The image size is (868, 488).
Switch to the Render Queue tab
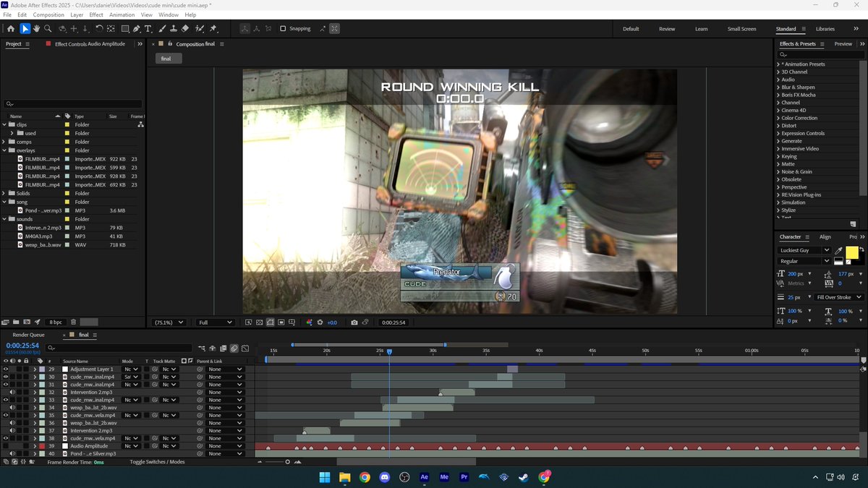(28, 335)
